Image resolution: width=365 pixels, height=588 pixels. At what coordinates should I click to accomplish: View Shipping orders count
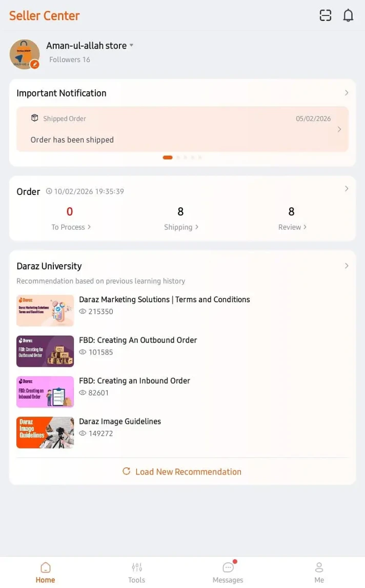[181, 218]
